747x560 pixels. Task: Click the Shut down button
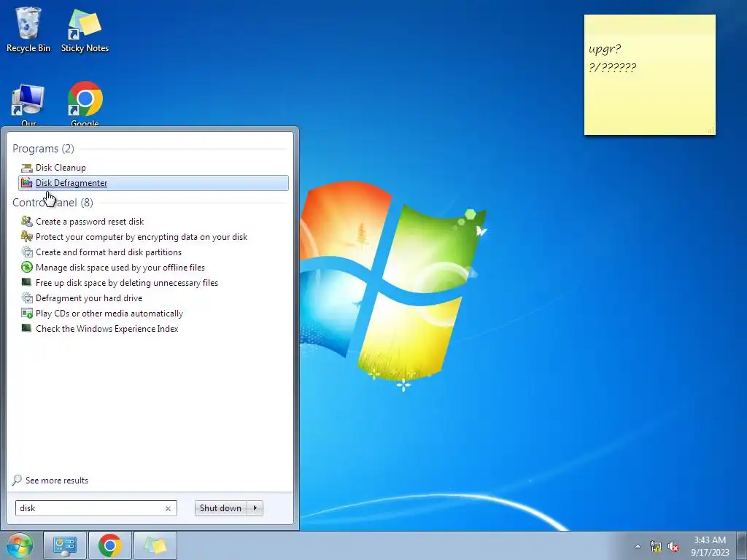tap(221, 508)
